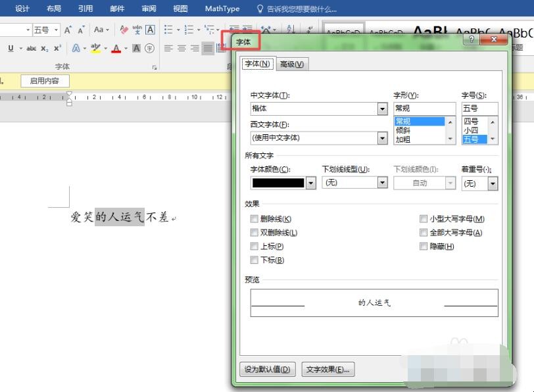Click the 设为默认值 button
Screen dimensions: 534x392
pos(267,370)
